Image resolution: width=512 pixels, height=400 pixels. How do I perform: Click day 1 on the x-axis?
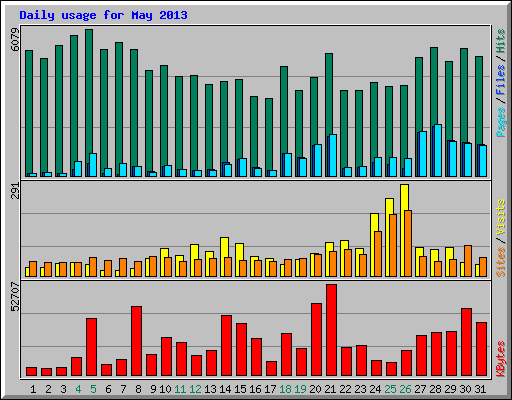tap(33, 389)
